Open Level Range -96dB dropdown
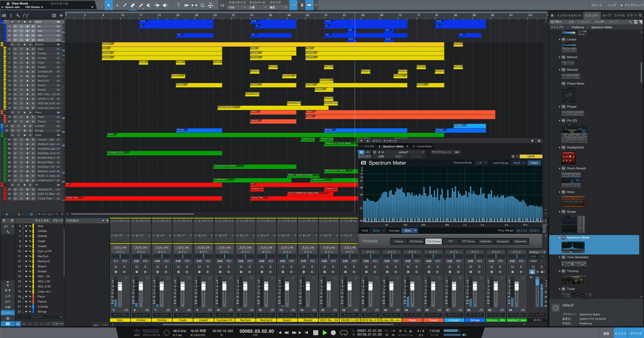Screen dimensions: 644x338 pos(518,163)
